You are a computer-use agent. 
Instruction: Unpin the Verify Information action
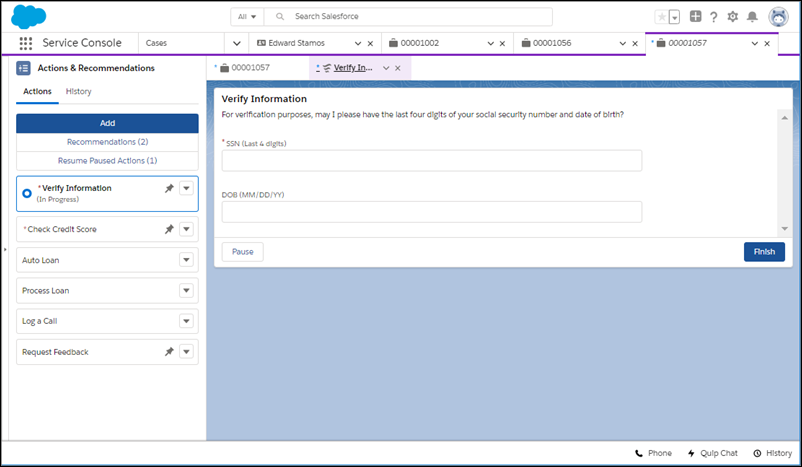(169, 188)
